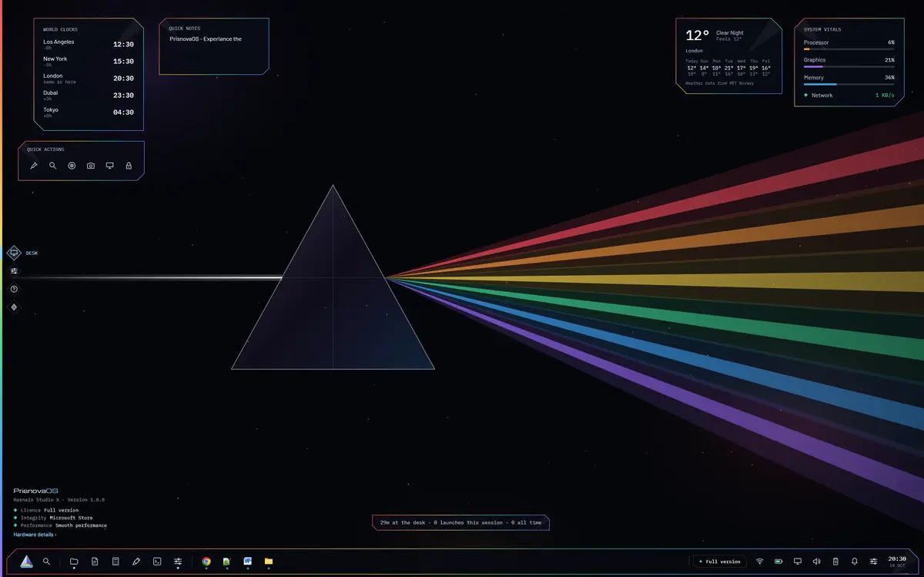Screen dimensions: 924x577
Task: Click the session stats pill above the dock
Action: 460,522
